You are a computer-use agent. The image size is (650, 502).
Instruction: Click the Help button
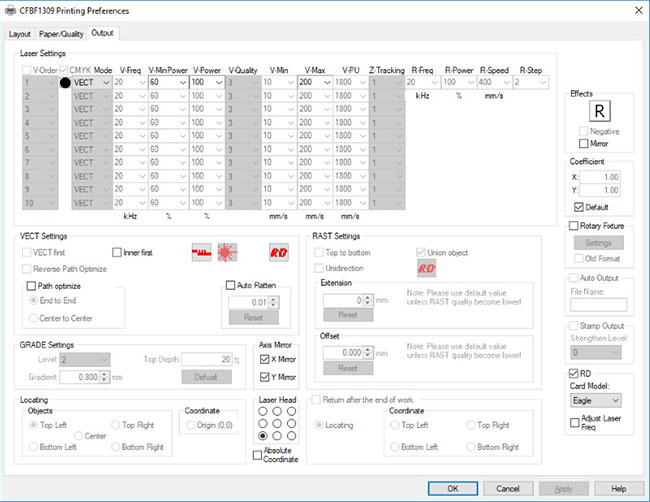pyautogui.click(x=618, y=489)
